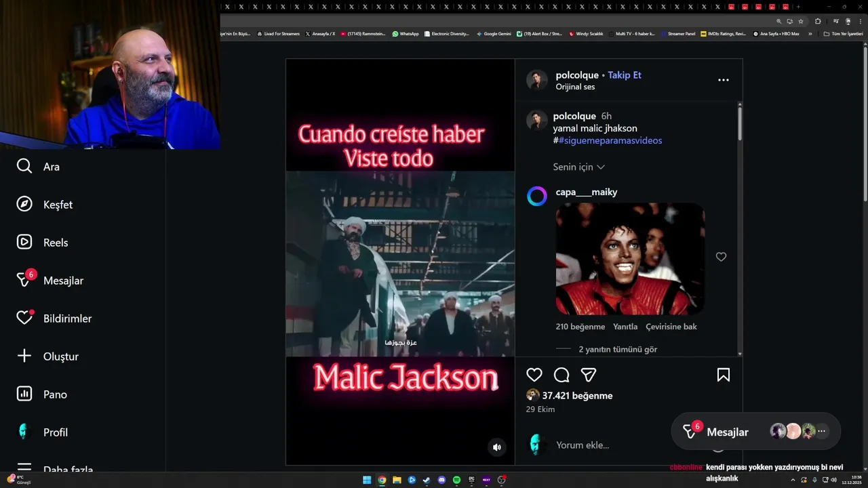This screenshot has height=488, width=868.
Task: Click the reel video to pause
Action: pos(400,264)
